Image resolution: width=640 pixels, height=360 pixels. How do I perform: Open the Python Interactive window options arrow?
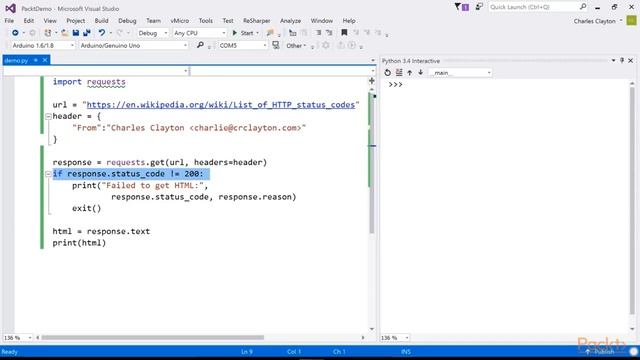(x=613, y=60)
